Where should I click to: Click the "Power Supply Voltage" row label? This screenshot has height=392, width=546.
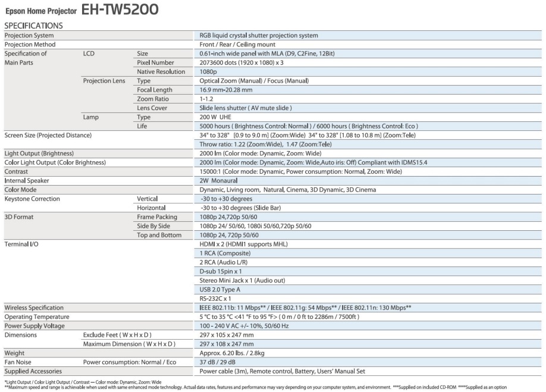[34, 325]
